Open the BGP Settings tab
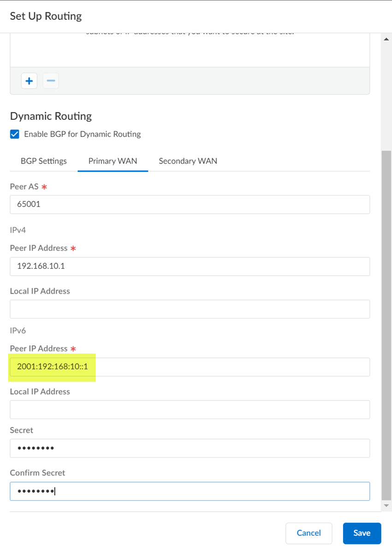This screenshot has width=392, height=555. point(44,161)
